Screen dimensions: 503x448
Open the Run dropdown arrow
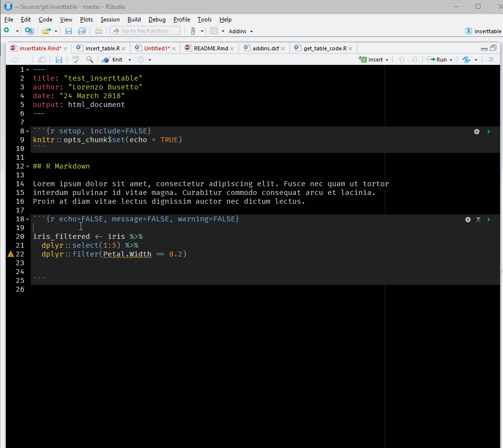click(451, 60)
